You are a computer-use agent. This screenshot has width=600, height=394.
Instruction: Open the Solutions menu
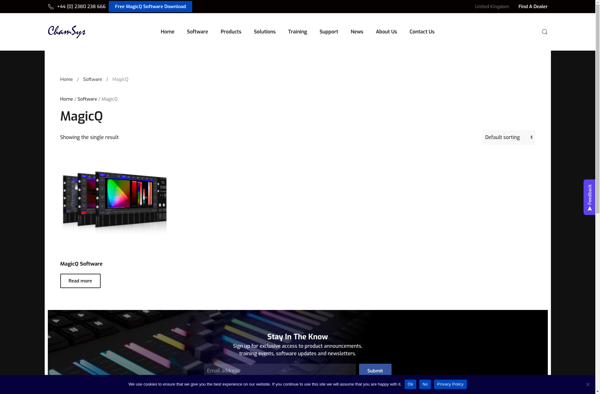(264, 32)
